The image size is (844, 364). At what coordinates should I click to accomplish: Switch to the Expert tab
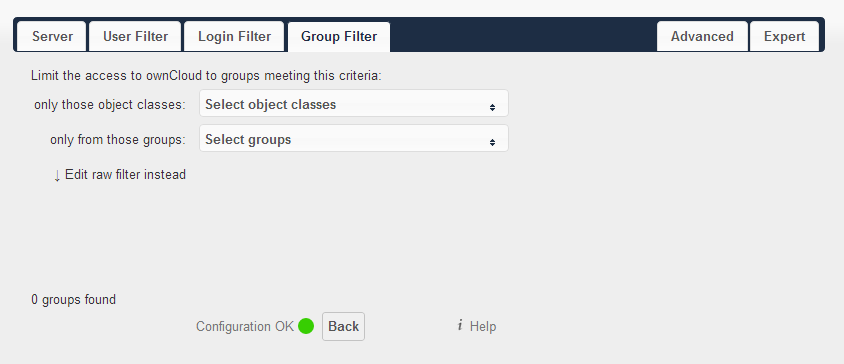click(x=784, y=37)
